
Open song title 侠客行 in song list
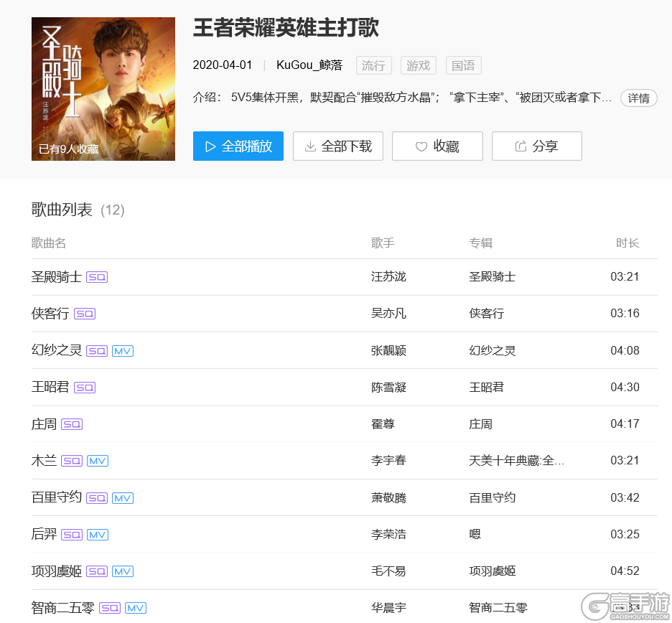pyautogui.click(x=50, y=313)
